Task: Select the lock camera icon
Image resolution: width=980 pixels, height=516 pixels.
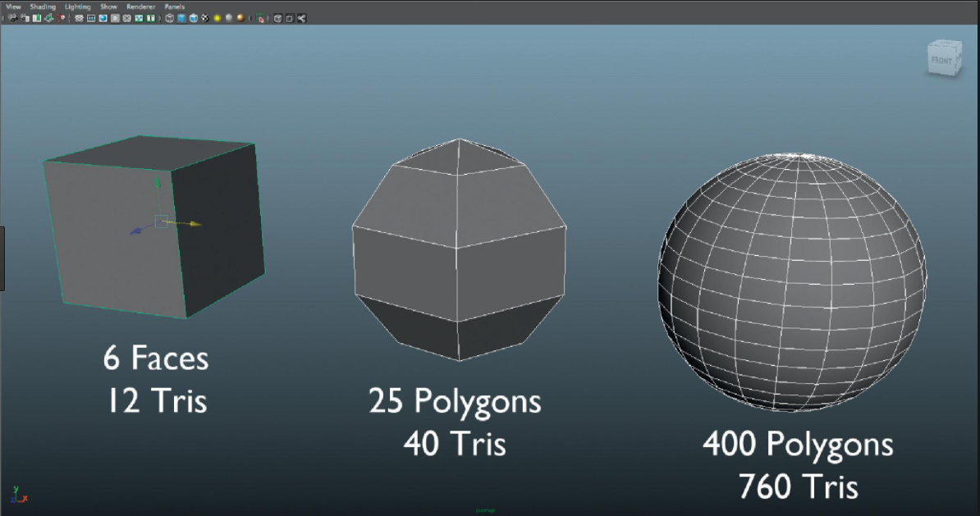Action: (23, 17)
